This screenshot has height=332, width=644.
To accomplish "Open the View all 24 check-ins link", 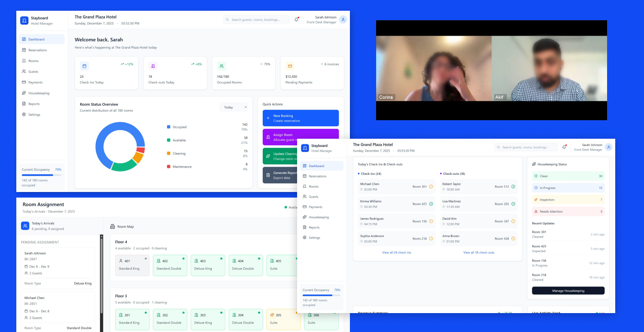I will [x=396, y=253].
